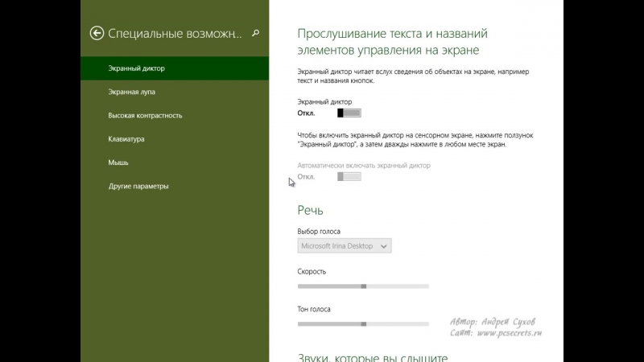
Task: Click the Скорость speed slider
Action: 363,286
